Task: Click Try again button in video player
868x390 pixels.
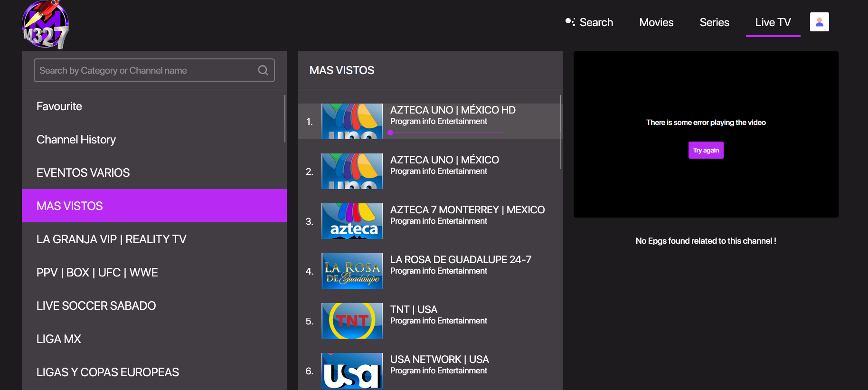Action: click(x=706, y=150)
